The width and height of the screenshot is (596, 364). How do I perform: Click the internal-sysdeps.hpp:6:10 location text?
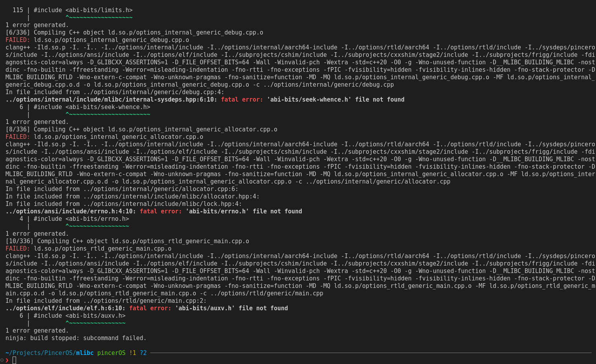pos(111,100)
